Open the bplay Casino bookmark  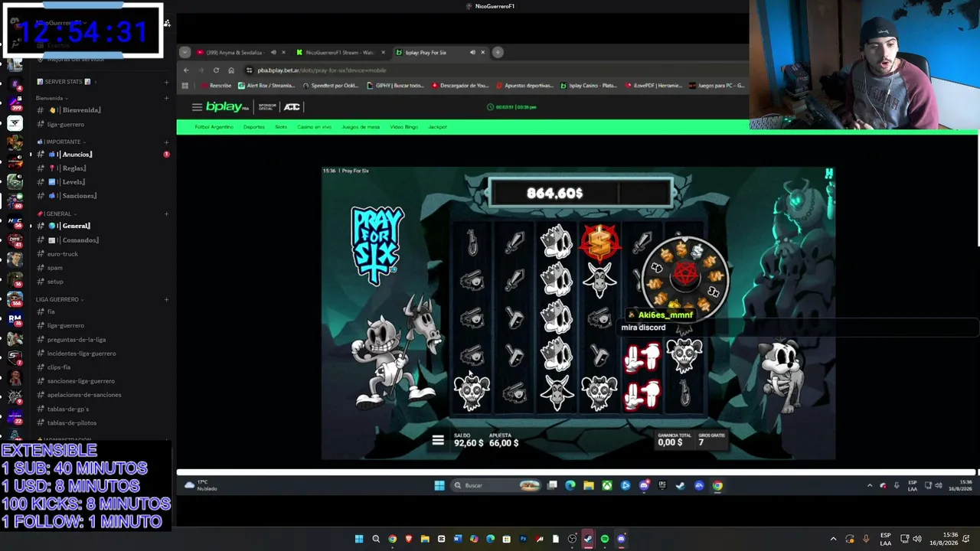point(589,86)
